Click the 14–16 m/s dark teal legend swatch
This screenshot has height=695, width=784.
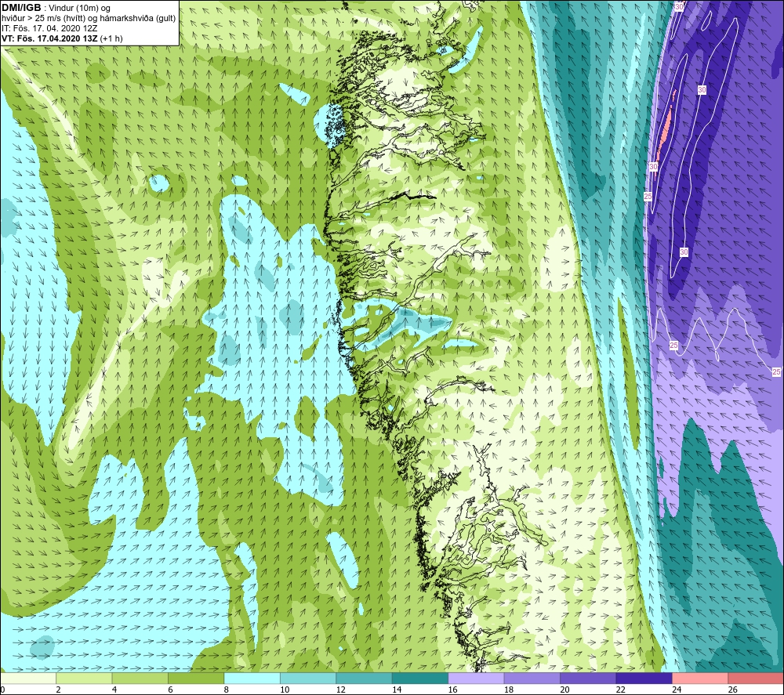click(420, 678)
